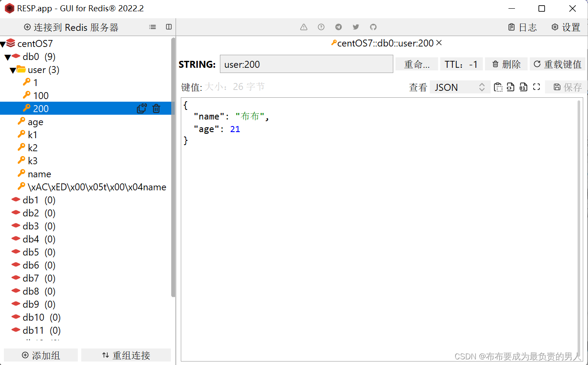The width and height of the screenshot is (588, 365).
Task: Click key icon beside age
Action: 21,122
